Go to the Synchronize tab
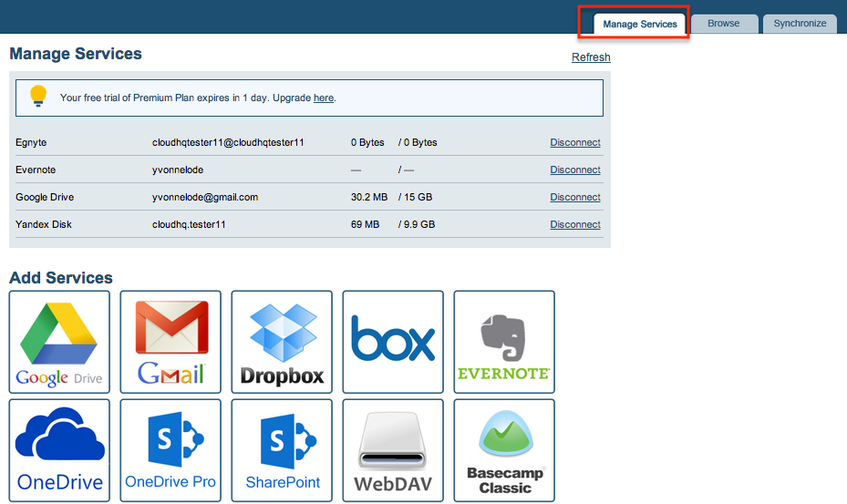This screenshot has height=504, width=847. [x=800, y=24]
